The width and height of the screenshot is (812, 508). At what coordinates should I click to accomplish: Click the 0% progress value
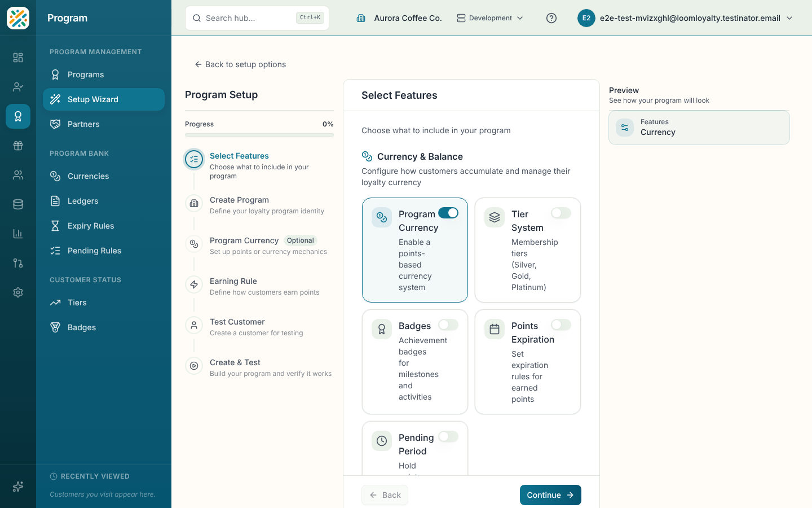pyautogui.click(x=328, y=124)
